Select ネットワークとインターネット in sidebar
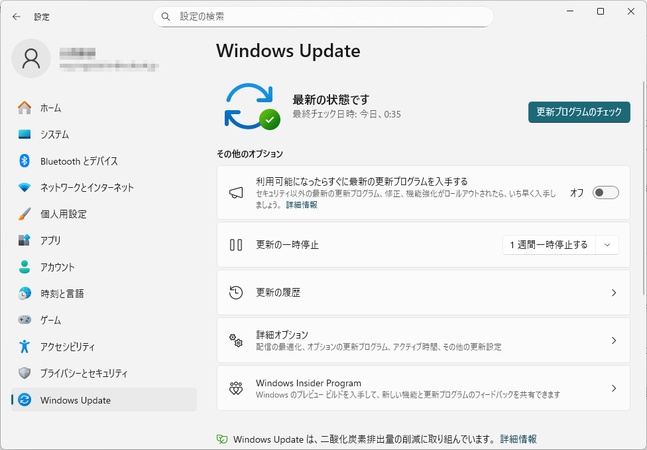This screenshot has height=450, width=647. (104, 188)
